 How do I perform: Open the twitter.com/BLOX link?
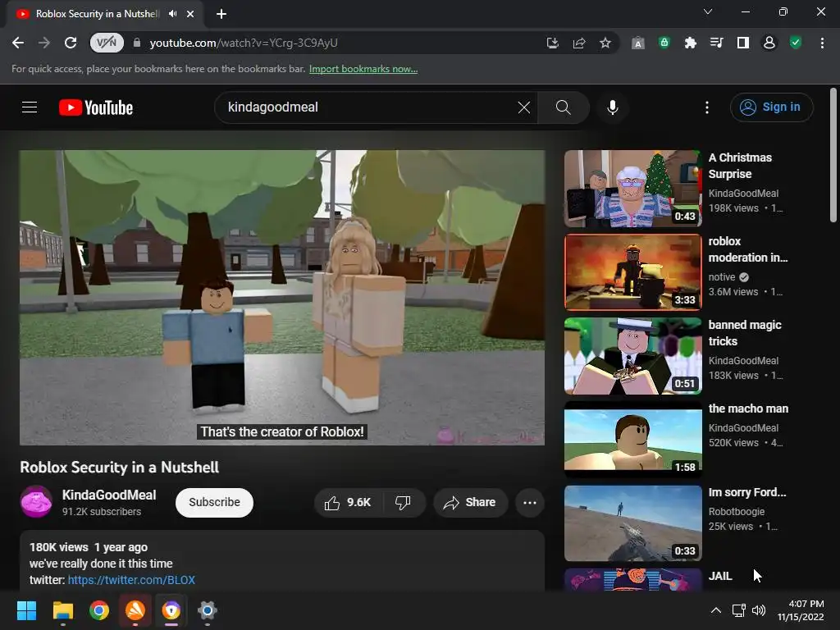131,580
